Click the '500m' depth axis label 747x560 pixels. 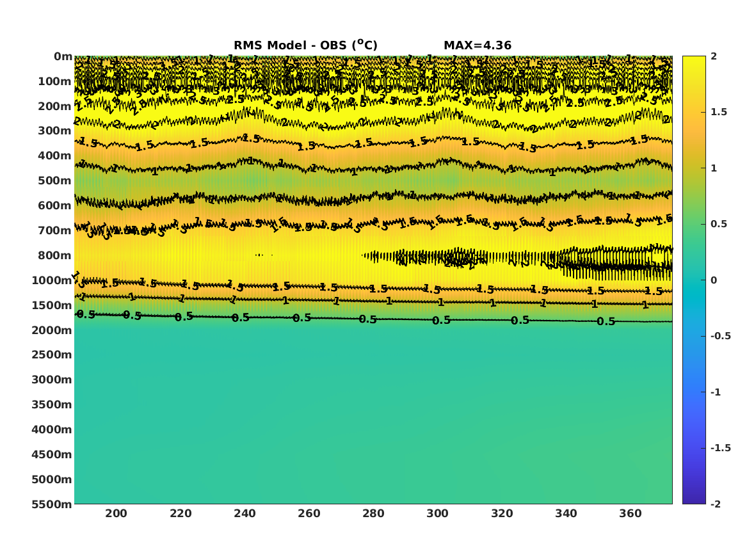[55, 180]
